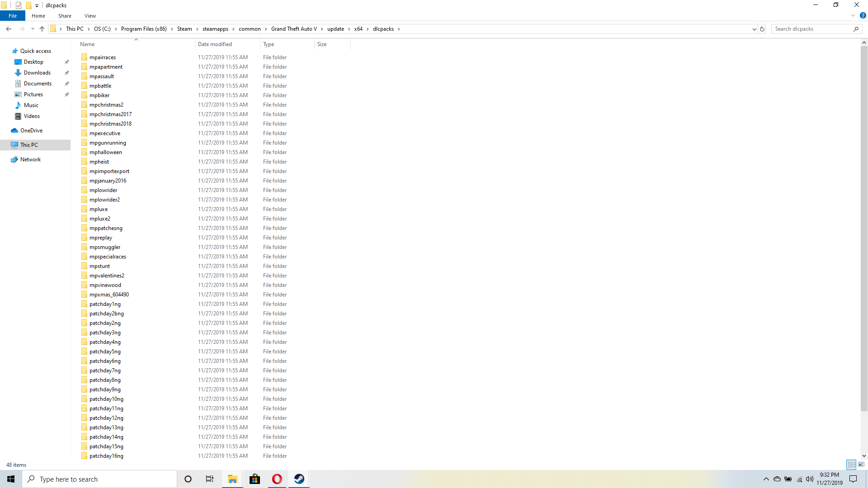Screen dimensions: 868x488
Task: Open Microsoft Store from the taskbar
Action: point(255,479)
